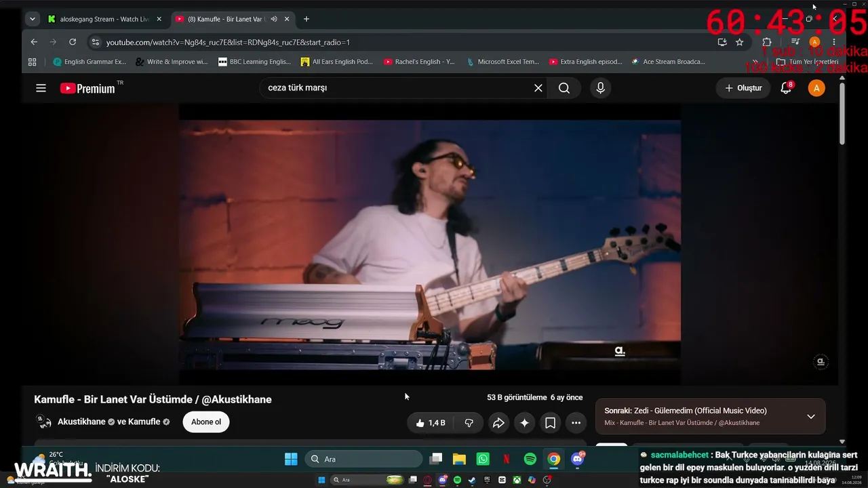Go back with Chrome's back arrow

(34, 42)
